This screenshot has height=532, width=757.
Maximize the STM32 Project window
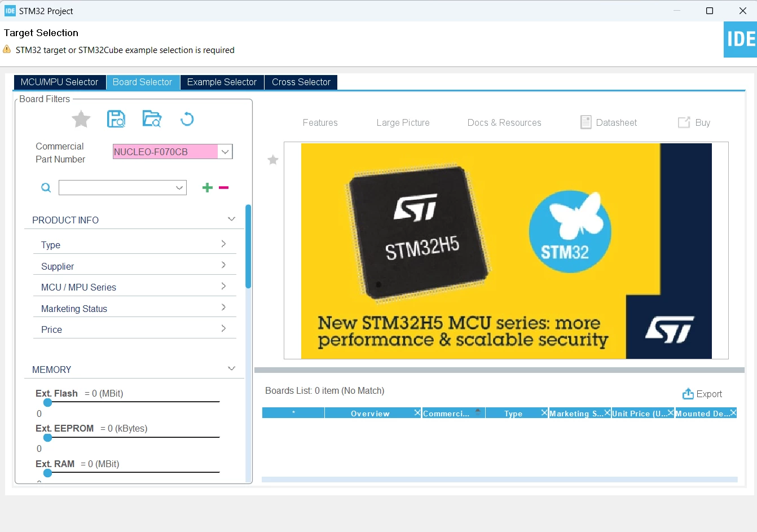(x=710, y=11)
